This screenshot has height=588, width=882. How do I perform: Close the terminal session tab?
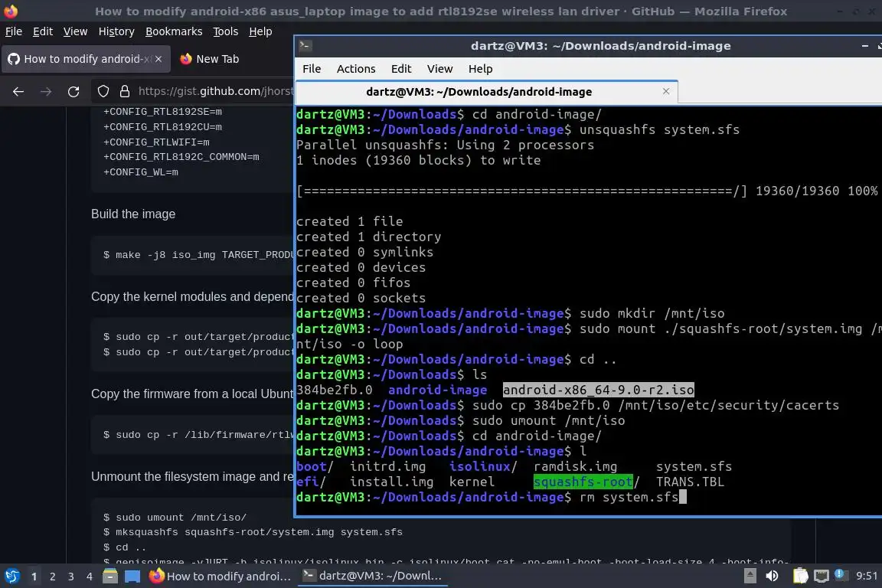click(x=666, y=91)
